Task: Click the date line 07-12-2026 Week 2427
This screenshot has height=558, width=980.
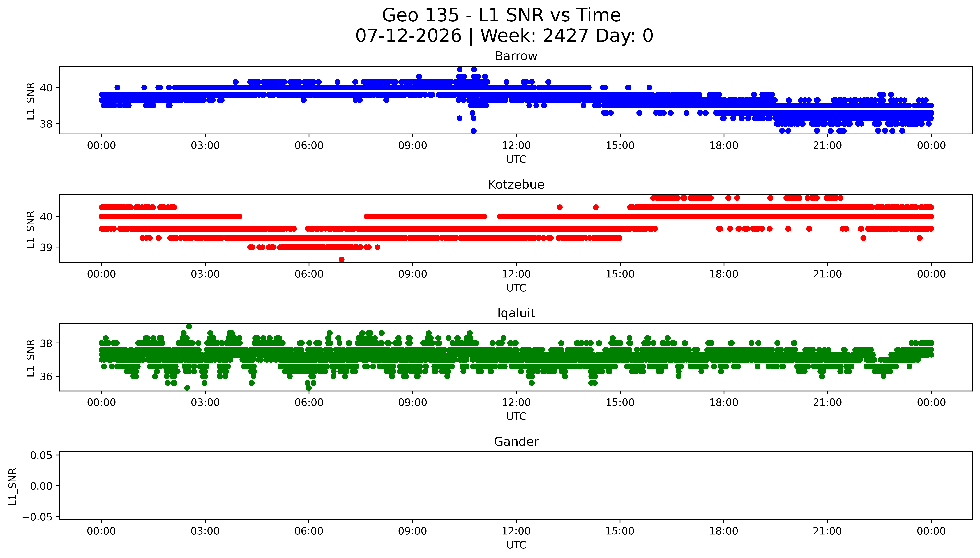Action: pyautogui.click(x=504, y=36)
